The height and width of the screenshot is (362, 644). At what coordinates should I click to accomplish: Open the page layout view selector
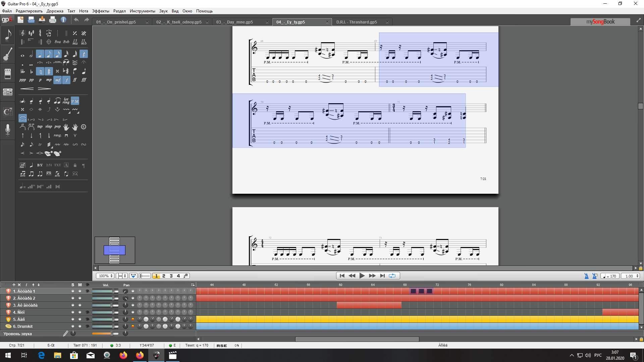(x=121, y=276)
